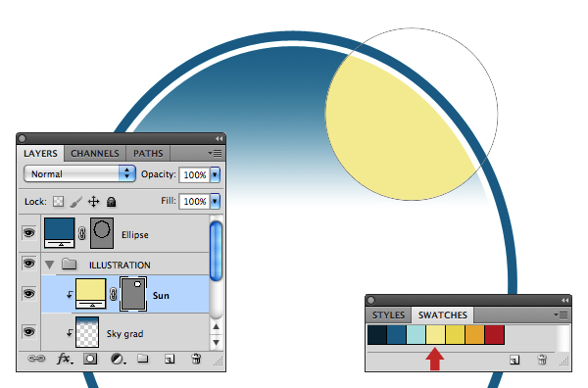Delete layer with Layers trash icon
This screenshot has height=388, width=588.
click(196, 359)
